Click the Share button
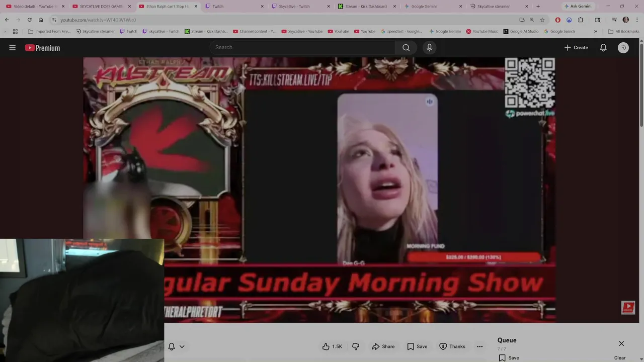Screen dimensions: 644x362 pyautogui.click(x=383, y=346)
